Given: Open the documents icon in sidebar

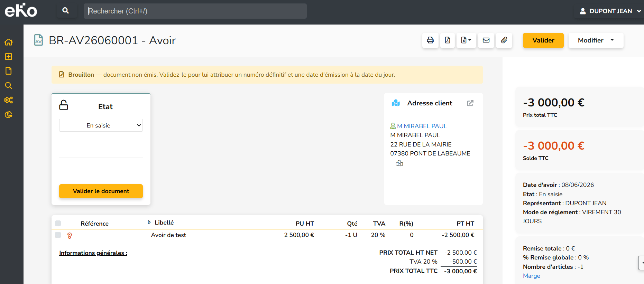Looking at the screenshot, I should pos(9,71).
